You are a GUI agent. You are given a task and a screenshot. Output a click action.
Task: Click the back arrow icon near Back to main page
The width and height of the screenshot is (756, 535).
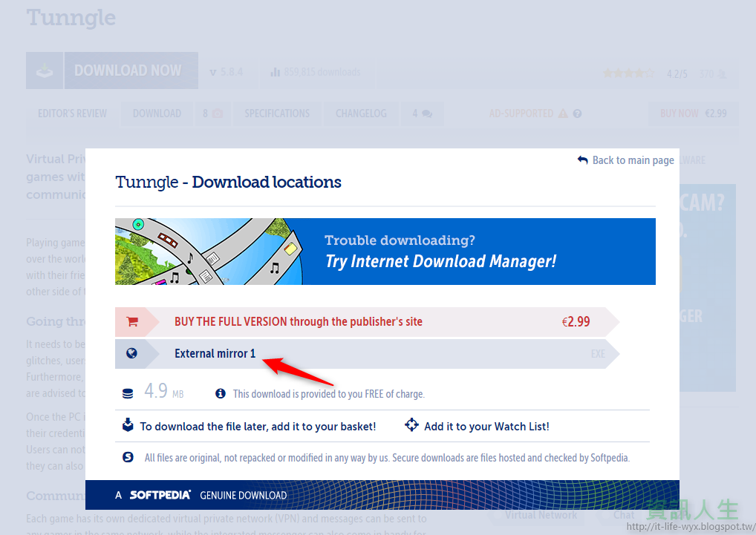[582, 160]
